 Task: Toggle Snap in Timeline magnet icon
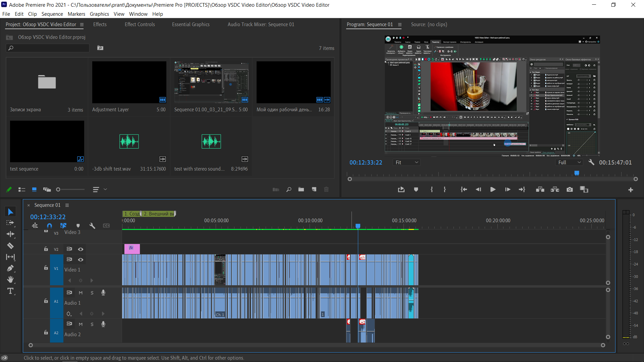(49, 226)
